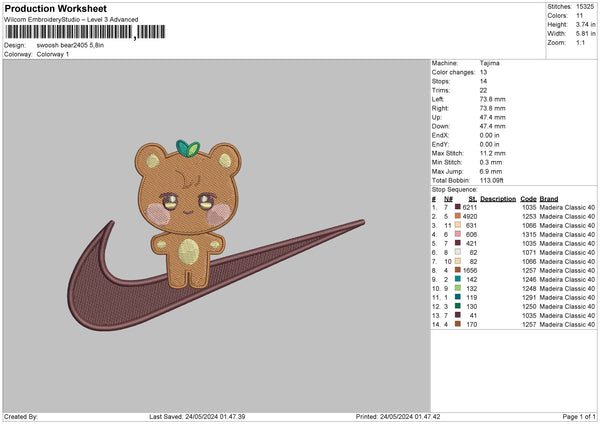Select the 'Max Jump:' value '6.9 mm'
The height and width of the screenshot is (424, 600).
click(x=491, y=171)
